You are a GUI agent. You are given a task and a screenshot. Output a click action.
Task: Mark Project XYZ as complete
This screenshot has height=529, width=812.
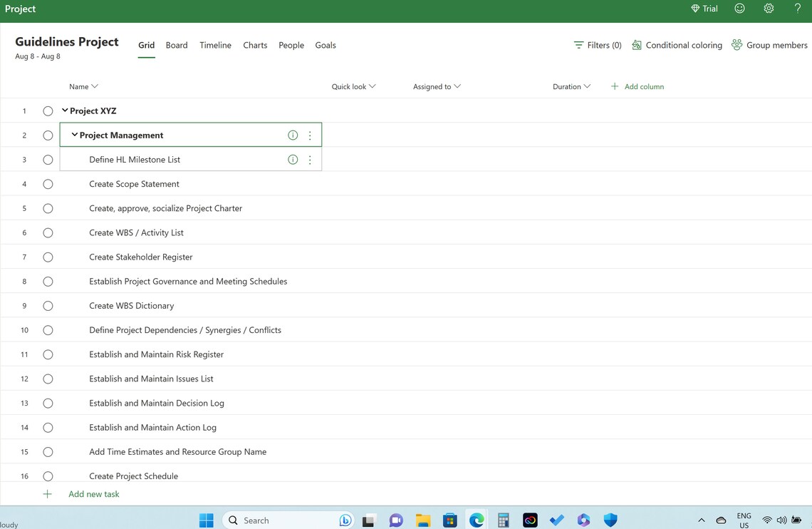click(x=48, y=111)
